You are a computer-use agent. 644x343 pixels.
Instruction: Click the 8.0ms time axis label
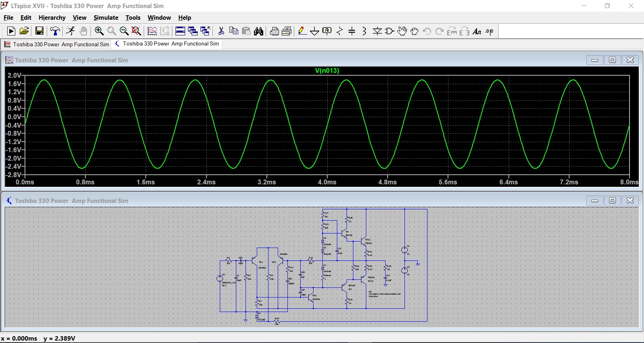click(x=629, y=182)
